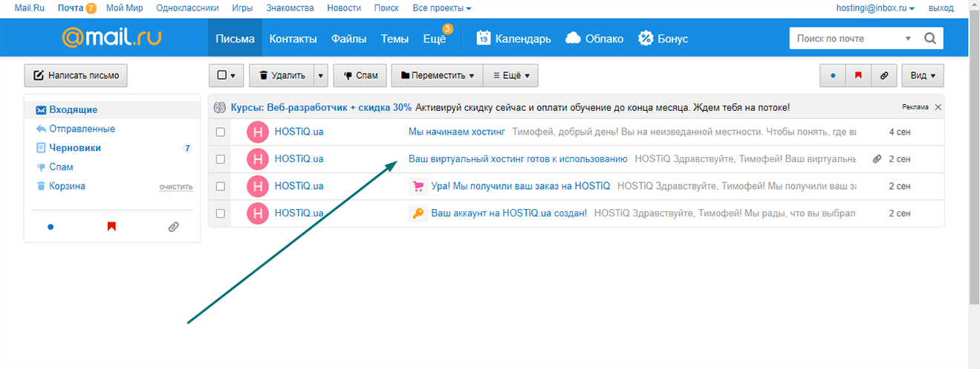Open the Бонус percent icon
The width and height of the screenshot is (980, 369).
(646, 38)
